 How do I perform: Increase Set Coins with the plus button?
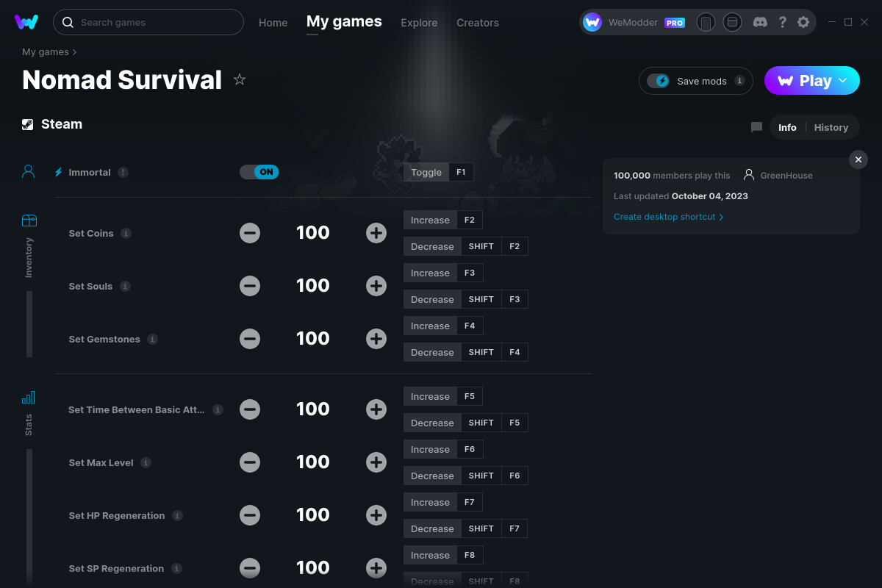point(376,233)
